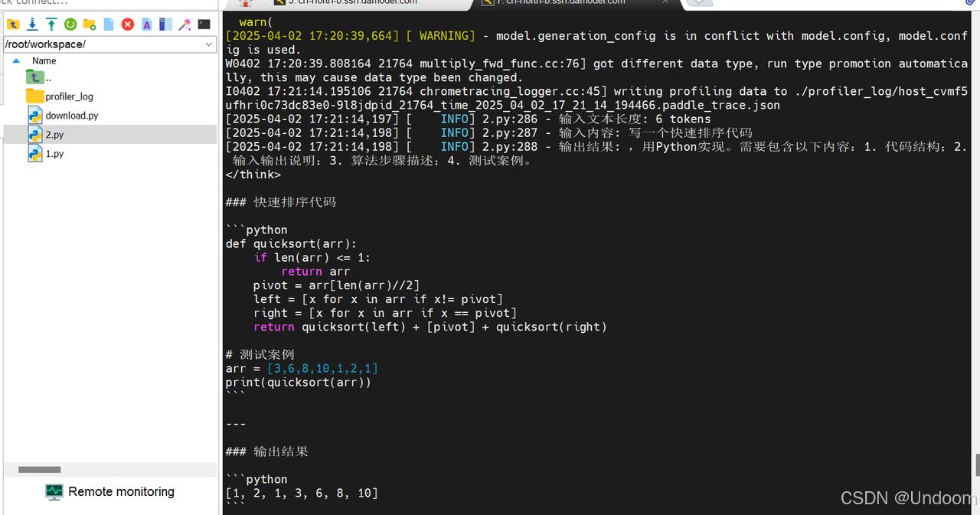980x515 pixels.
Task: Click the file list horizontal scrollbar thumb
Action: click(x=39, y=470)
